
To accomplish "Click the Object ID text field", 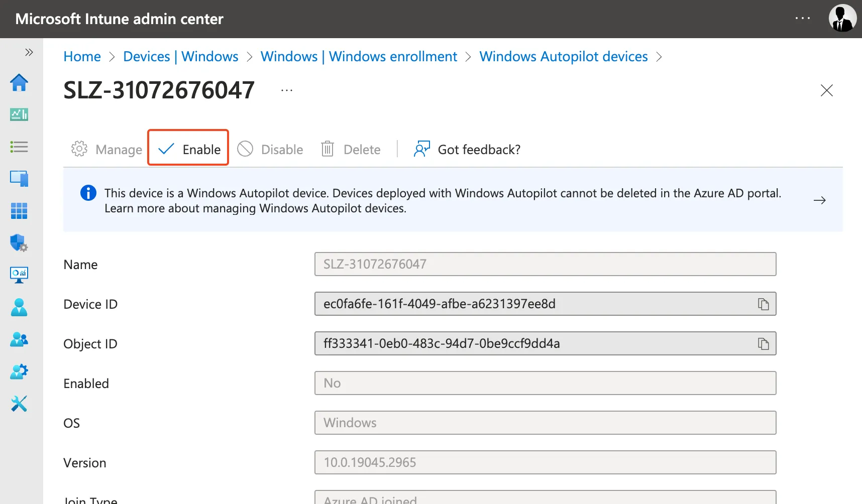I will 545,343.
